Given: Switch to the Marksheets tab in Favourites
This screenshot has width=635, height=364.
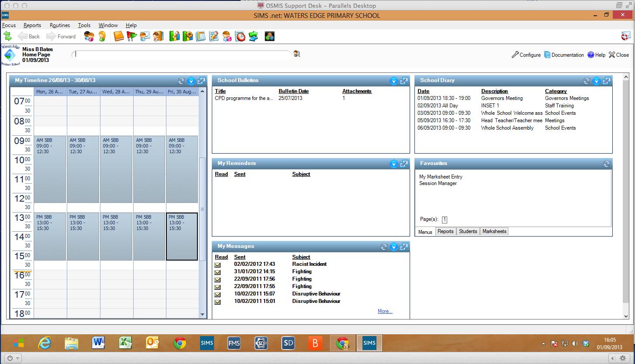Looking at the screenshot, I should (494, 231).
